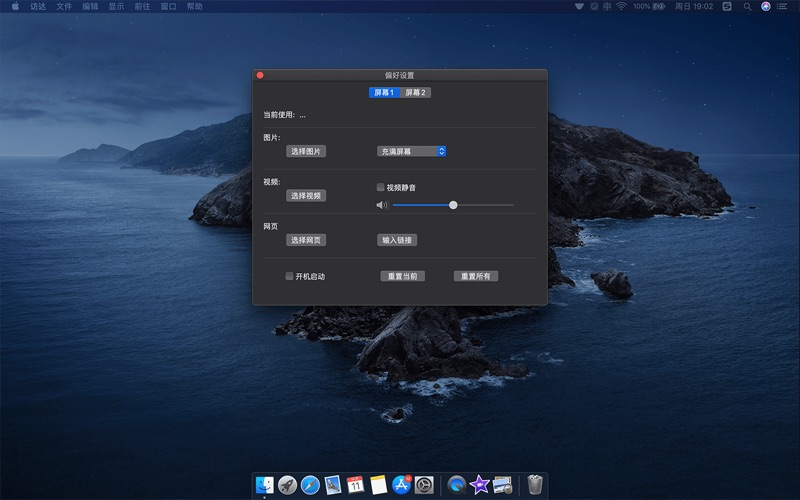
Task: Open the 帮助 menu
Action: point(194,6)
